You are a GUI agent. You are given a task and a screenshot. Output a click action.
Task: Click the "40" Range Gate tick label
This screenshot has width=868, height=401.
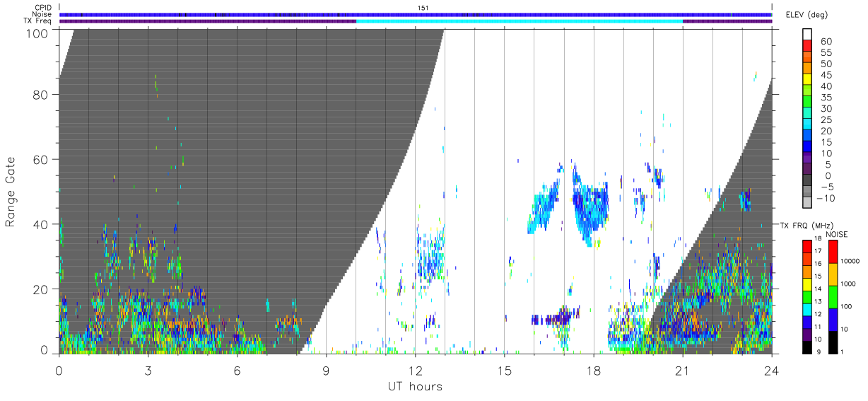41,224
